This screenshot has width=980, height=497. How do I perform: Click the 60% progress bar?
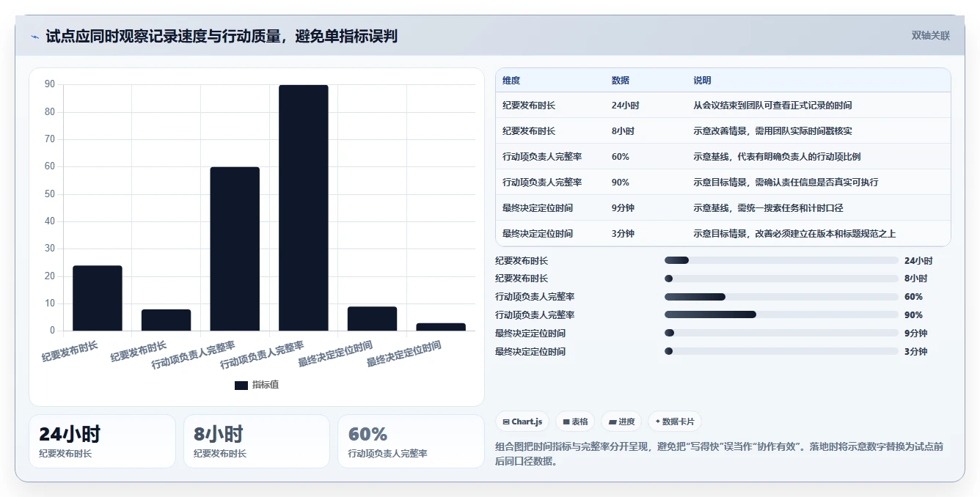[781, 297]
